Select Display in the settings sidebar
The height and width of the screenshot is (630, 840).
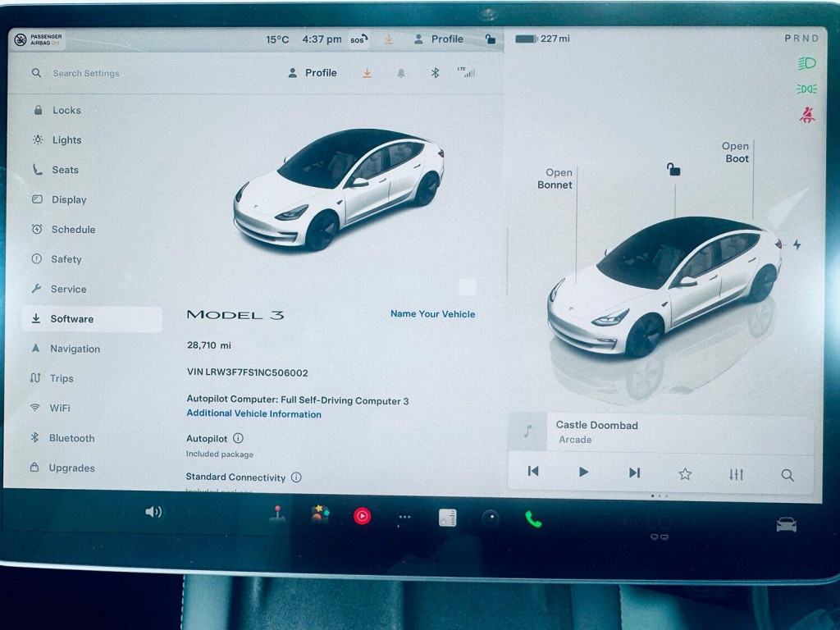(x=69, y=199)
